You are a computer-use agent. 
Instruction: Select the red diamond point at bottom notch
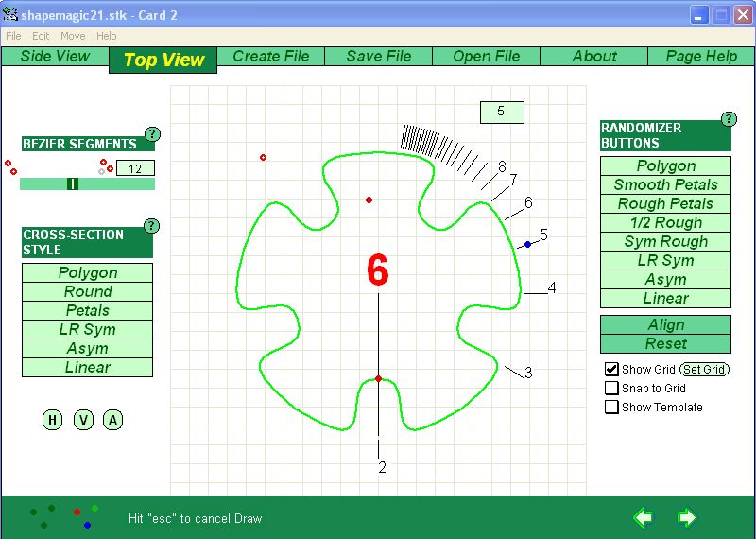coord(379,379)
